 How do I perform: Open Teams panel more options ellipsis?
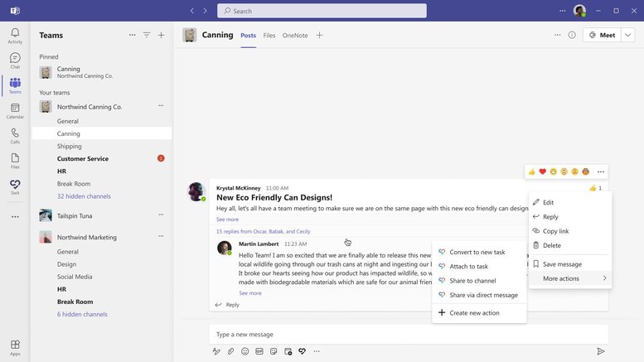coord(133,36)
